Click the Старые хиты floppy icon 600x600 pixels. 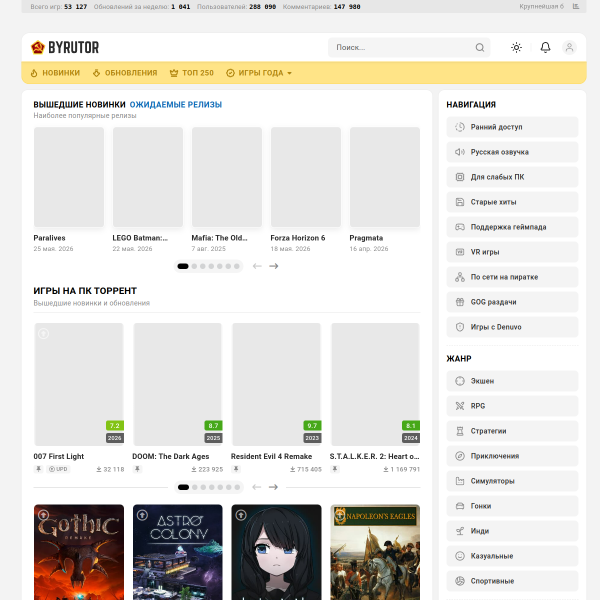coord(460,202)
